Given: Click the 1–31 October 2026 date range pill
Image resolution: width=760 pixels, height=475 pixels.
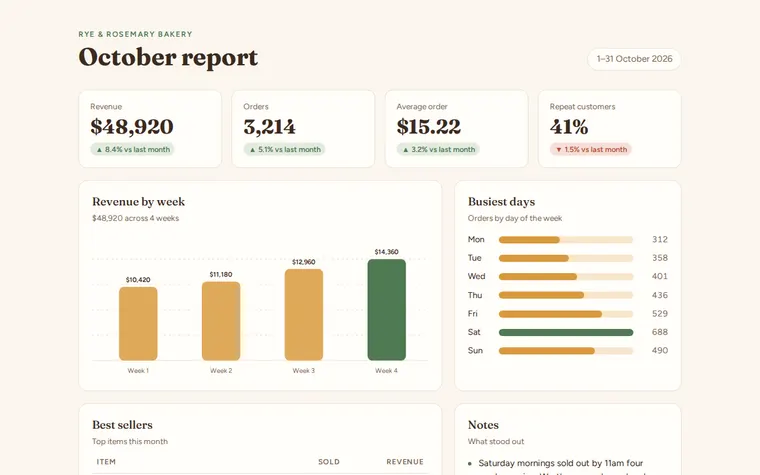Looking at the screenshot, I should [634, 59].
